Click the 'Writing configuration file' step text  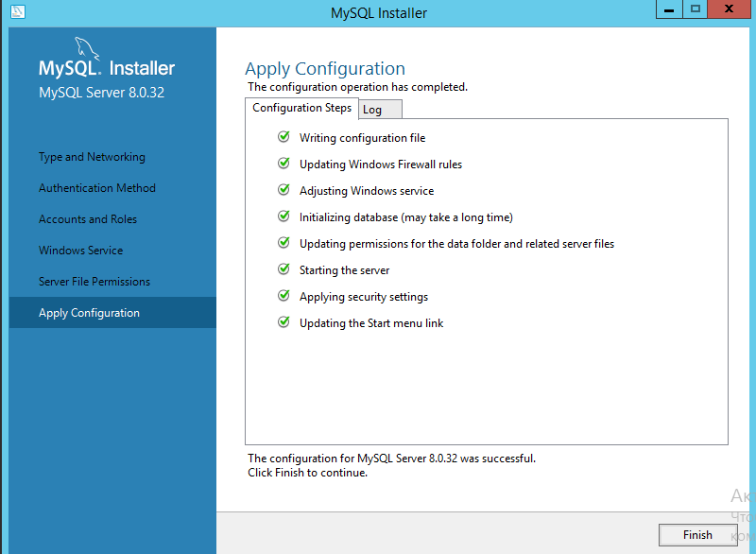click(x=362, y=138)
